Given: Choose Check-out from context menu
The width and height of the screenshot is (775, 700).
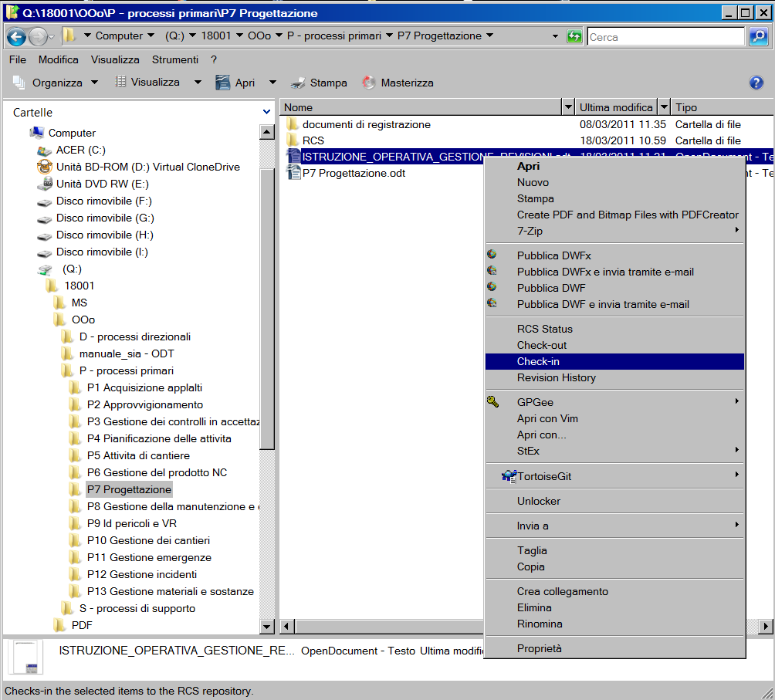Looking at the screenshot, I should pos(614,345).
